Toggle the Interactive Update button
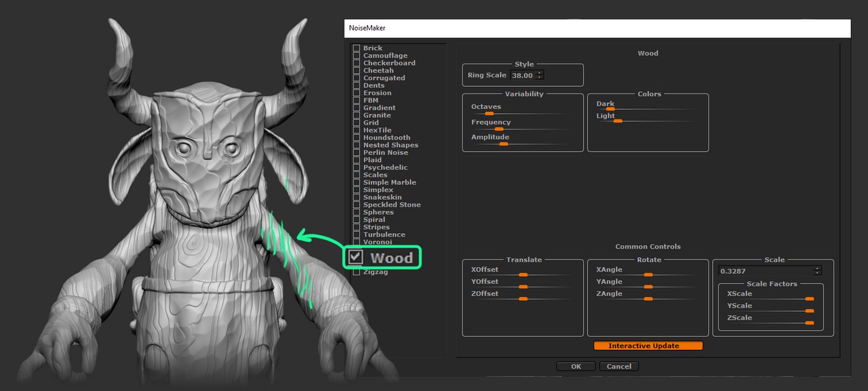 pyautogui.click(x=648, y=346)
